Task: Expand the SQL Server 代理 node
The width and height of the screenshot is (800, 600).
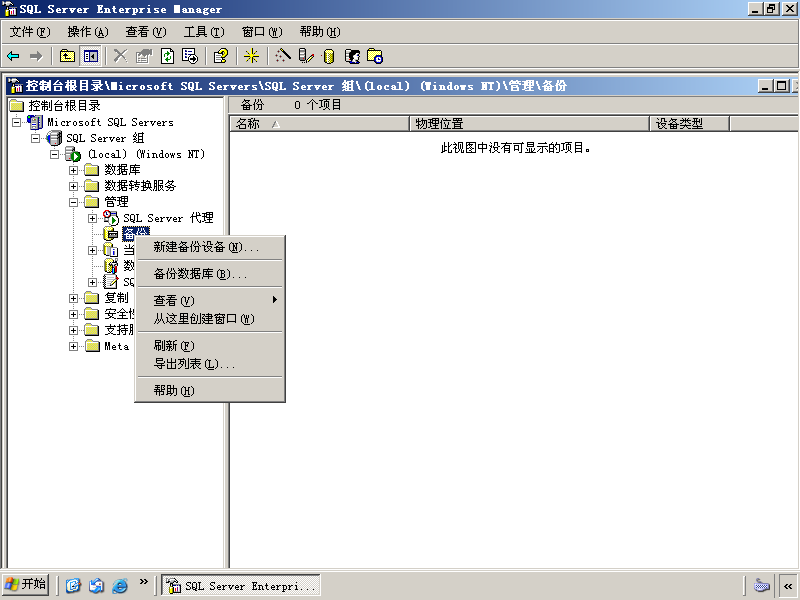Action: click(92, 218)
